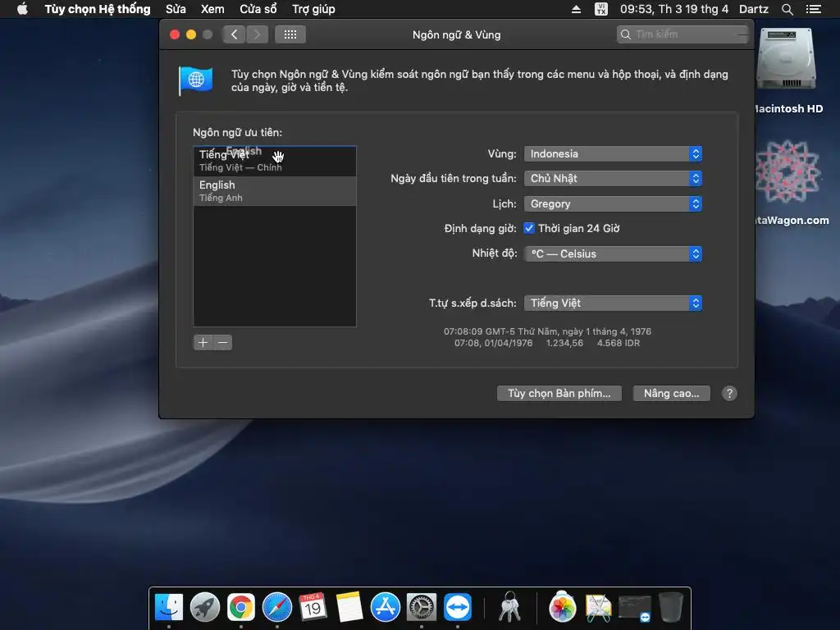Viewport: 840px width, 630px height.
Task: Open the Lịch dropdown showing Gregory
Action: [613, 203]
